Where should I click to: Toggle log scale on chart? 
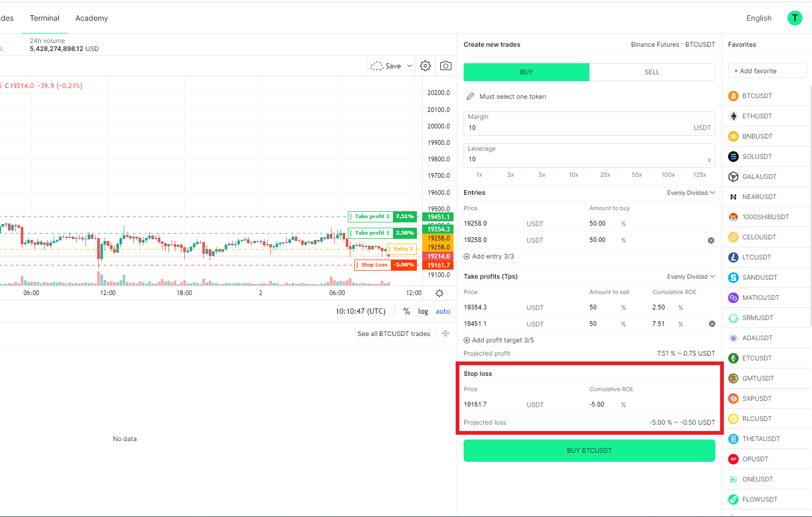[x=423, y=312]
